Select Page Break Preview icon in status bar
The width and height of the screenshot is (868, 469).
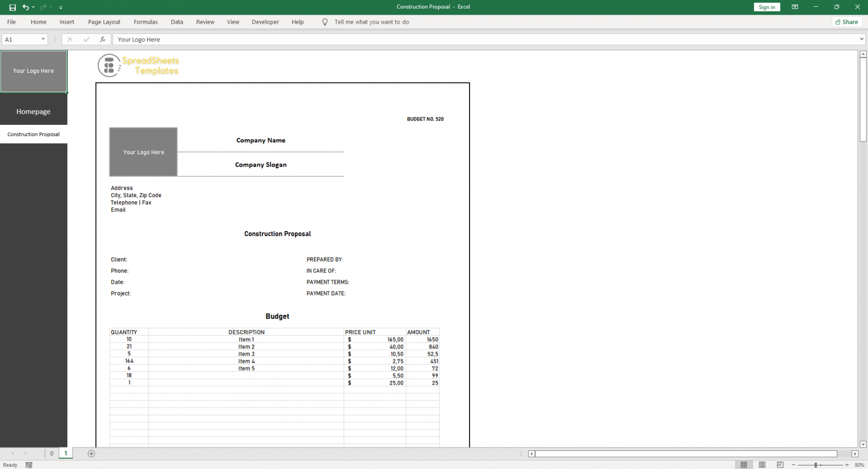click(x=780, y=464)
